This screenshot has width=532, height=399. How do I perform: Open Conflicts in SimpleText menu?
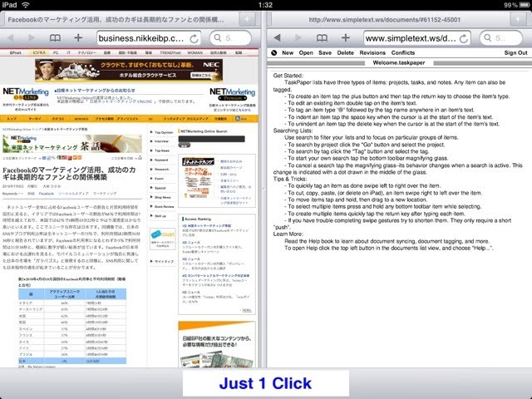point(403,52)
